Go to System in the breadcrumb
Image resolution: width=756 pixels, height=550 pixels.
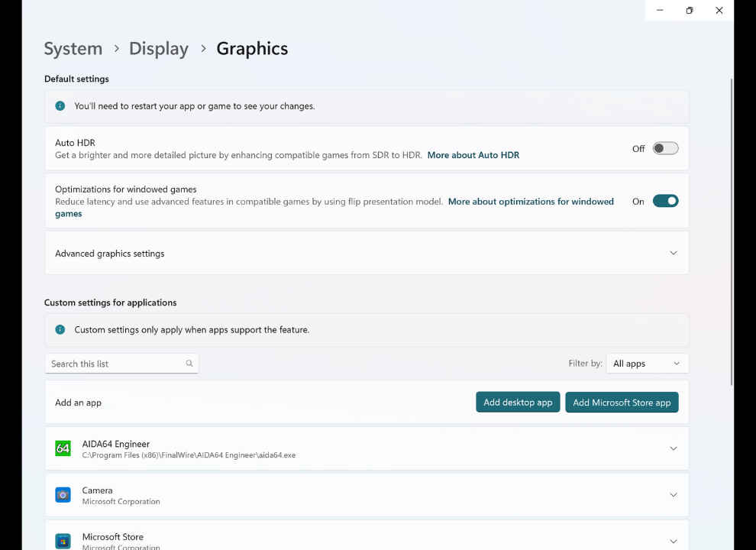pos(73,49)
